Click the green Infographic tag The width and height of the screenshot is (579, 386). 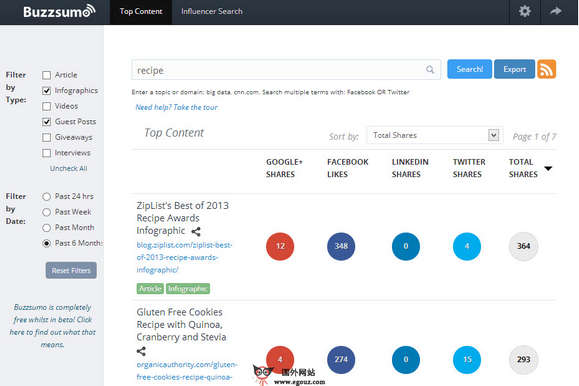[188, 288]
